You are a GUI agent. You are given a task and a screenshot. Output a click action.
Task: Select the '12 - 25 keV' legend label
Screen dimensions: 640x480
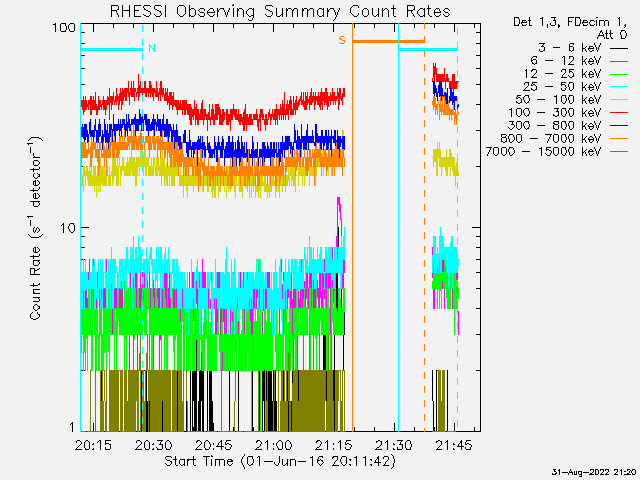(x=562, y=74)
